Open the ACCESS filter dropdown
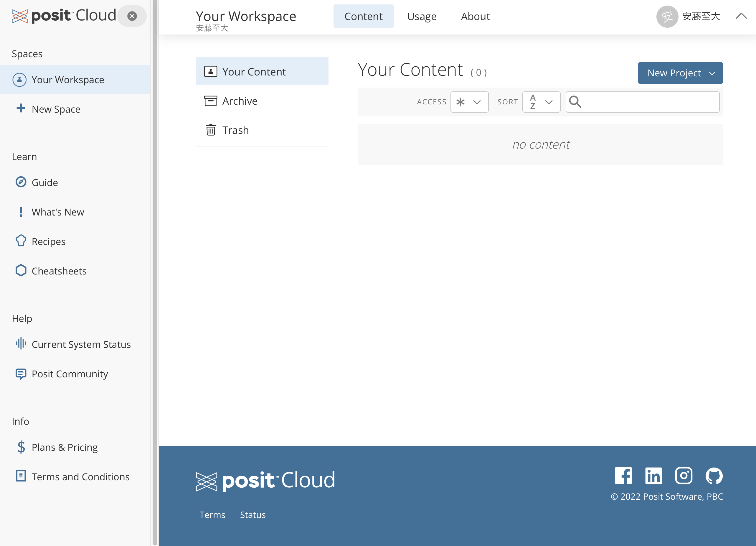The width and height of the screenshot is (756, 546). pos(469,102)
